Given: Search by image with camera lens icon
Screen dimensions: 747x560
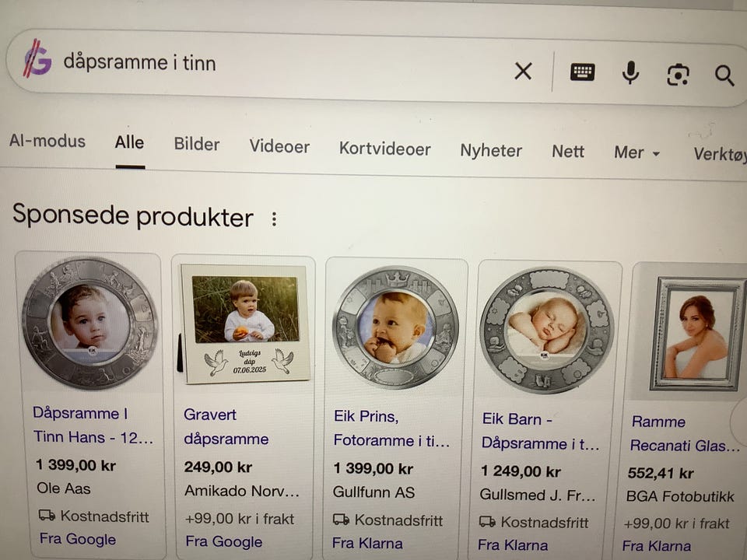Looking at the screenshot, I should pyautogui.click(x=678, y=75).
